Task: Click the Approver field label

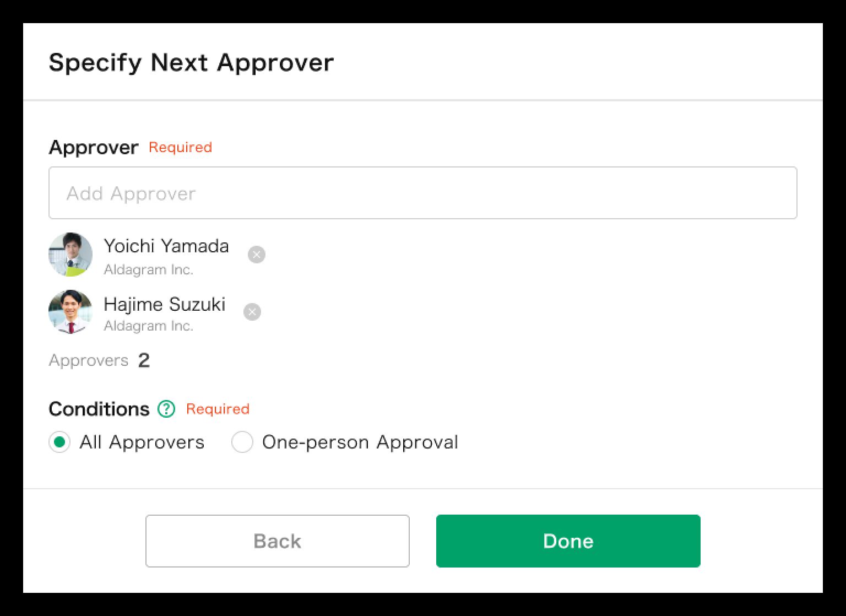Action: click(x=93, y=147)
